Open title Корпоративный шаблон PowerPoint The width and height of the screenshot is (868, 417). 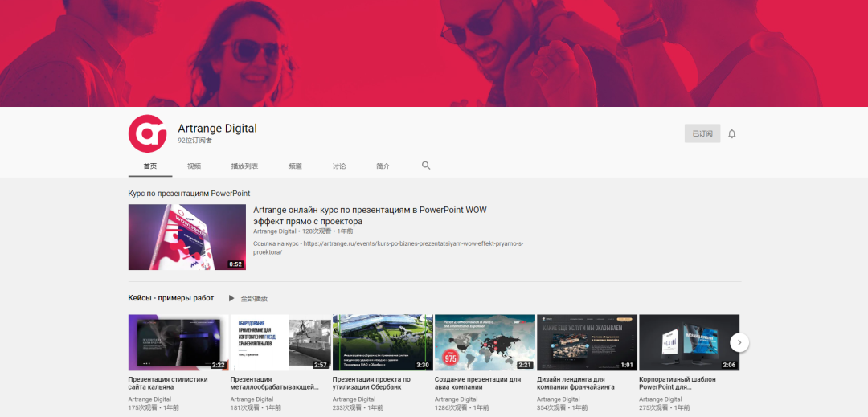click(678, 383)
